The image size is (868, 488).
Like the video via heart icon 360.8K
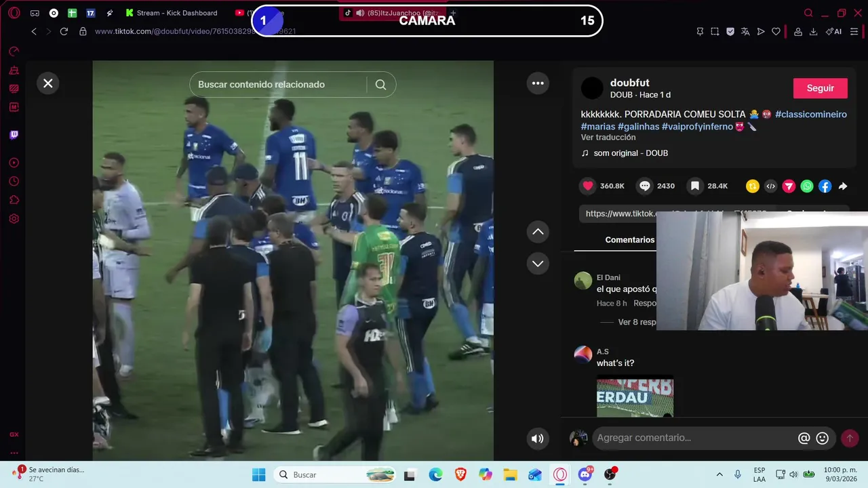(588, 186)
